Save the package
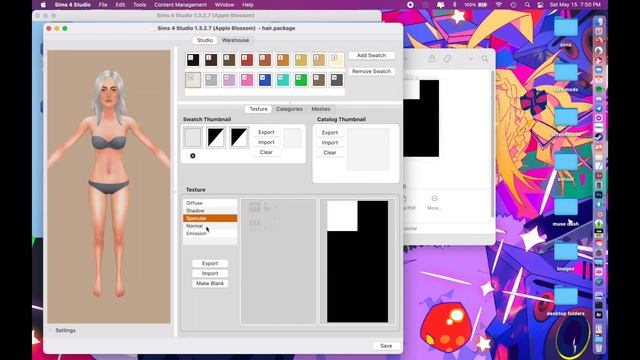The width and height of the screenshot is (640, 360). pyautogui.click(x=386, y=346)
